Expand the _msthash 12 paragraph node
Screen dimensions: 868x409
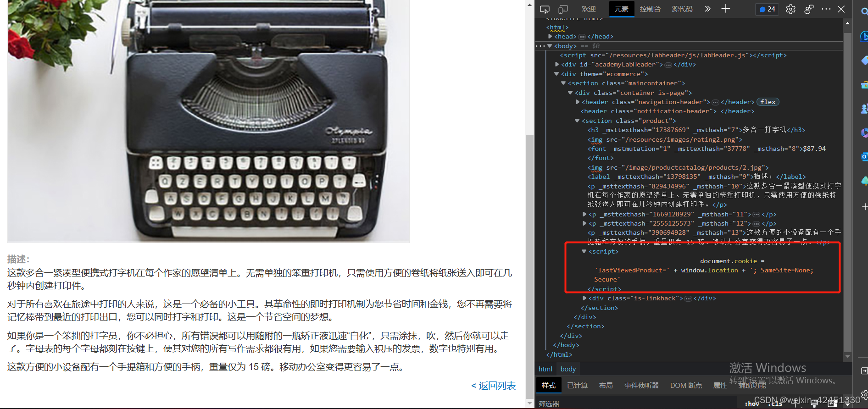click(x=584, y=223)
